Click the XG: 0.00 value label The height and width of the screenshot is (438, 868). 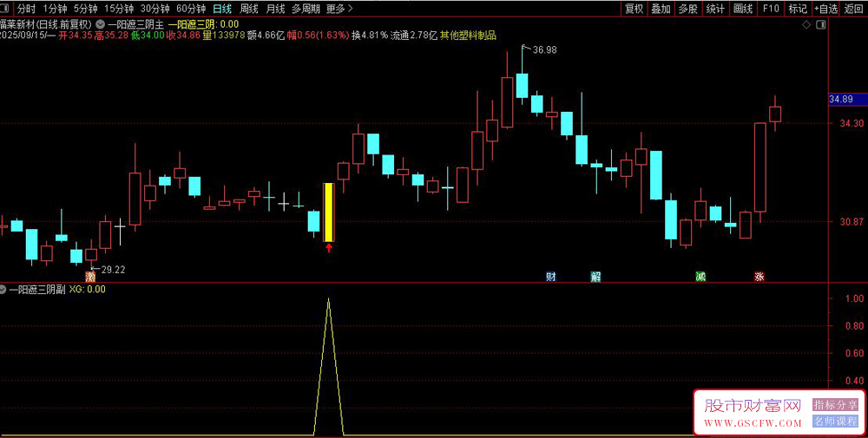[x=87, y=289]
